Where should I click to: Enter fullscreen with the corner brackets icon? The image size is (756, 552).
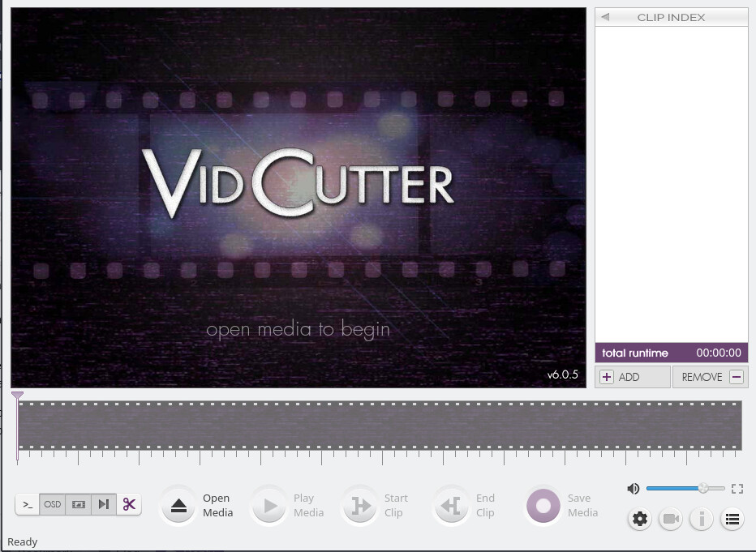737,489
